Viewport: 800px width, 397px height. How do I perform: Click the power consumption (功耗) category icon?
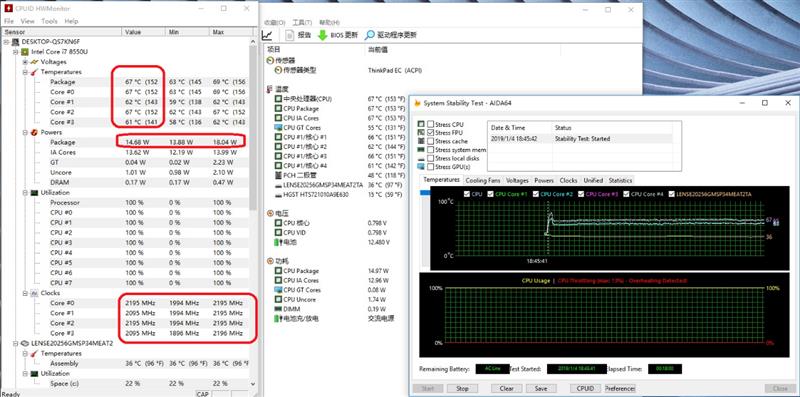tap(270, 261)
